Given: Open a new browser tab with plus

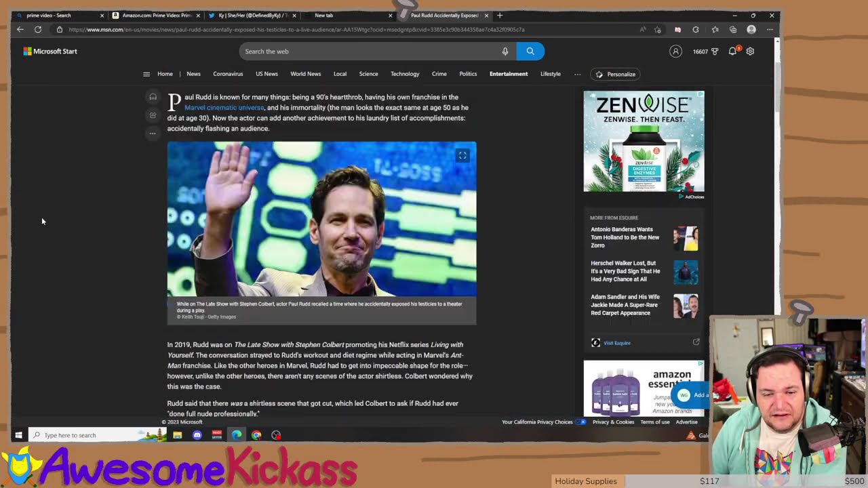Looking at the screenshot, I should pyautogui.click(x=500, y=15).
